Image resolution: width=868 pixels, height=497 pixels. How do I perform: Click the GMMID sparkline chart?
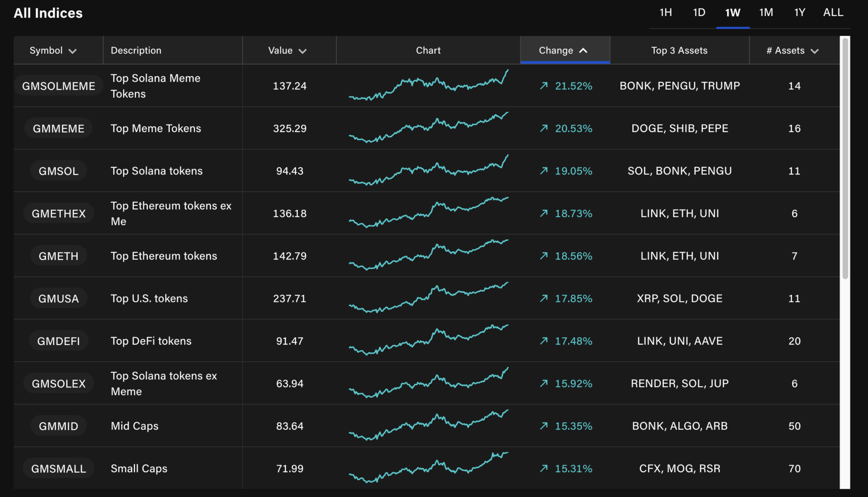click(x=428, y=425)
